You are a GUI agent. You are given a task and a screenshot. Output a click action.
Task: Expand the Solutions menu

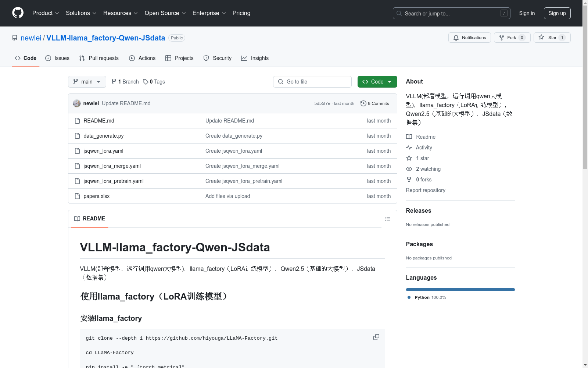81,13
